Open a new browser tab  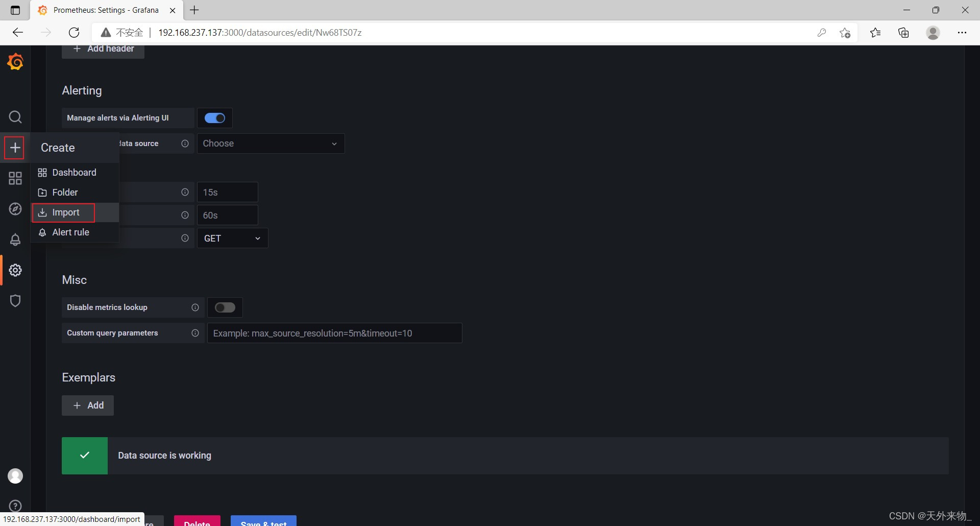[194, 10]
